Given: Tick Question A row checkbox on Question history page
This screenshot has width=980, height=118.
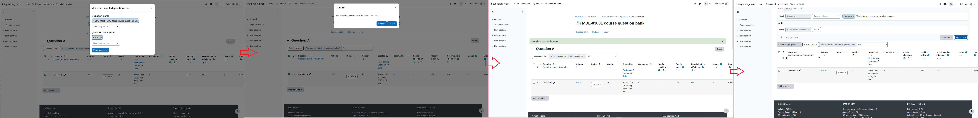Looking at the screenshot, I should tap(534, 83).
